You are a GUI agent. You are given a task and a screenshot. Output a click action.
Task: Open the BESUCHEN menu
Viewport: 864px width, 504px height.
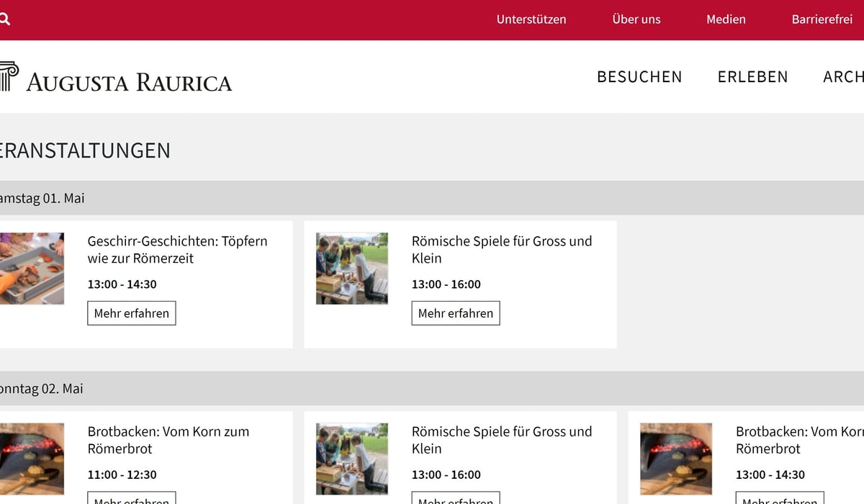point(639,76)
